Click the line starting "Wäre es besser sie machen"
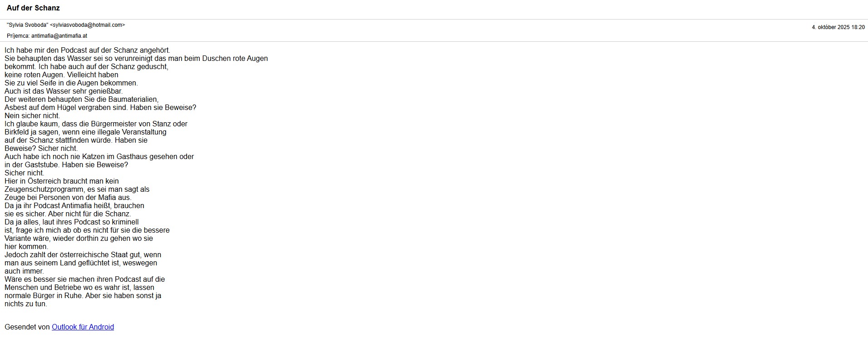The width and height of the screenshot is (868, 339). [84, 279]
